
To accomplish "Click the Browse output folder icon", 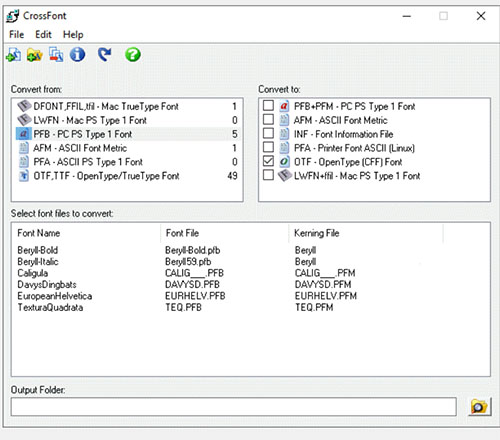I will [x=479, y=407].
